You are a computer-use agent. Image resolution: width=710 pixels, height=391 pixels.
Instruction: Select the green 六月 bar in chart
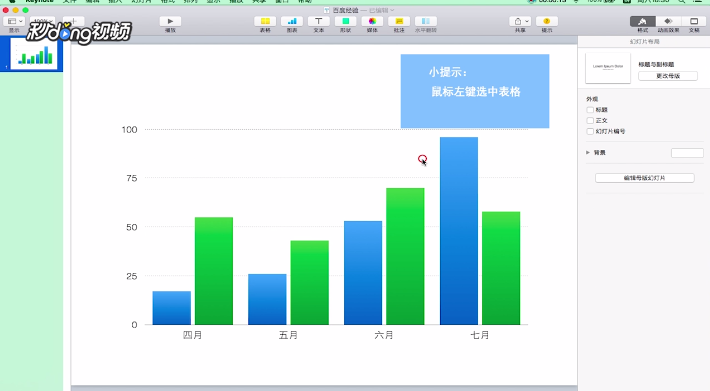pos(405,256)
